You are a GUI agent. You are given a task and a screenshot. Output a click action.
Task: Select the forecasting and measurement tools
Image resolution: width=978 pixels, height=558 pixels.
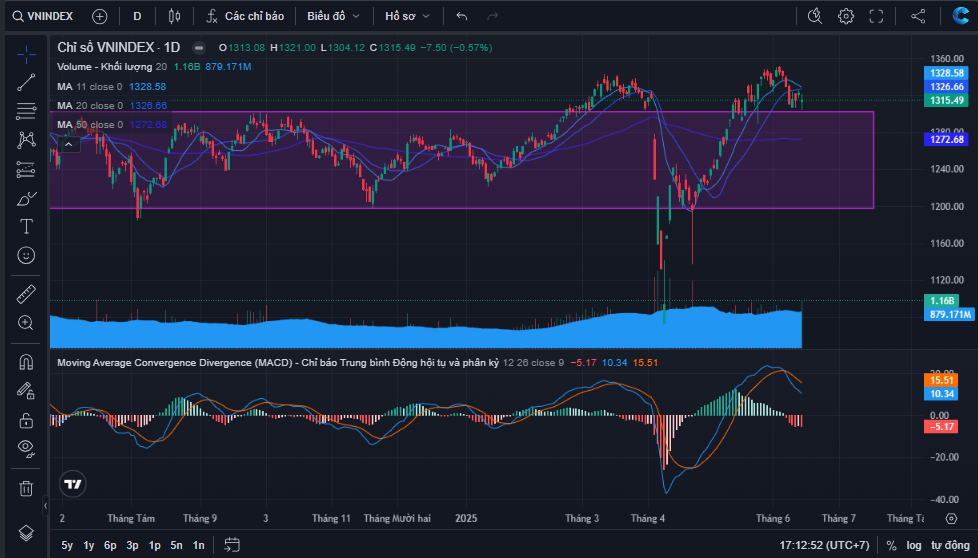tap(26, 169)
